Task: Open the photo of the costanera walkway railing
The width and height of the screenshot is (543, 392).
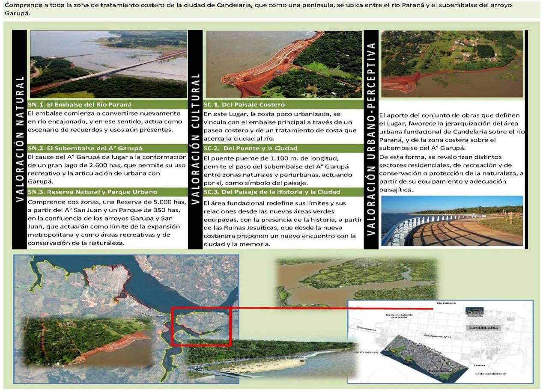Action: [452, 221]
